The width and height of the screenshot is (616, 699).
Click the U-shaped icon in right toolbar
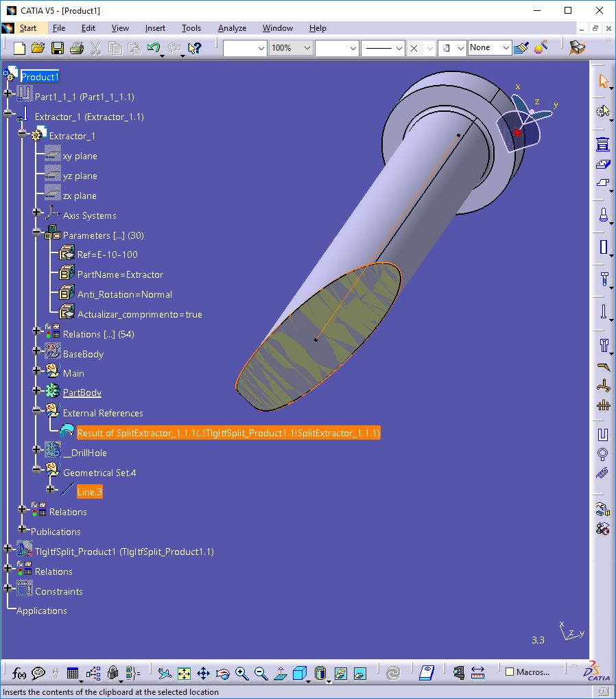pyautogui.click(x=603, y=435)
